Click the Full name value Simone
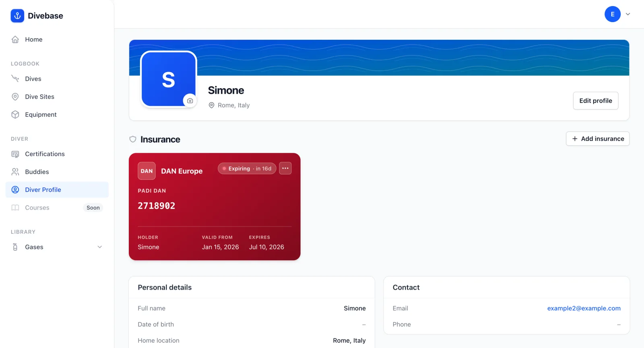The image size is (644, 348). [x=355, y=308]
